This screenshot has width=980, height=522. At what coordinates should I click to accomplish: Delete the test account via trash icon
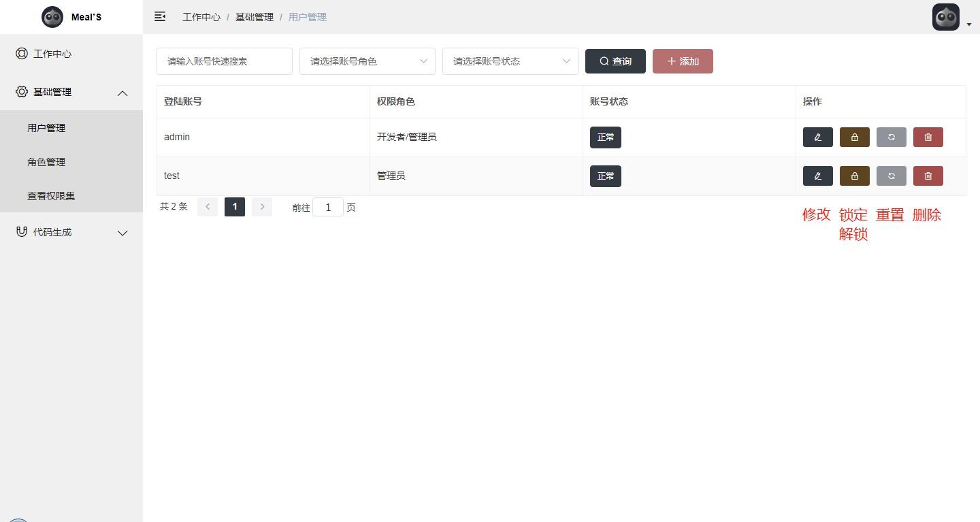pos(928,176)
